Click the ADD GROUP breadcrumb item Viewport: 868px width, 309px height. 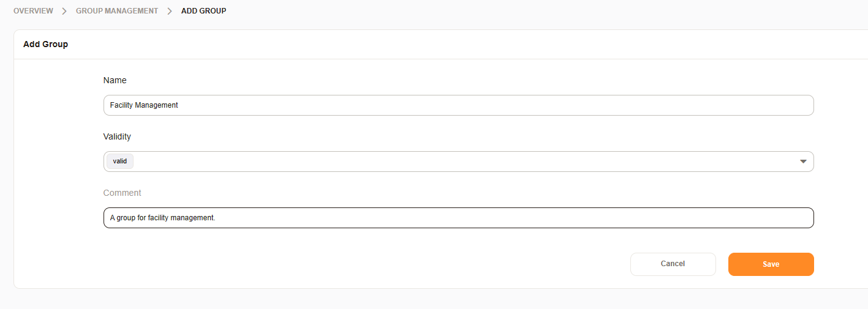(x=203, y=11)
